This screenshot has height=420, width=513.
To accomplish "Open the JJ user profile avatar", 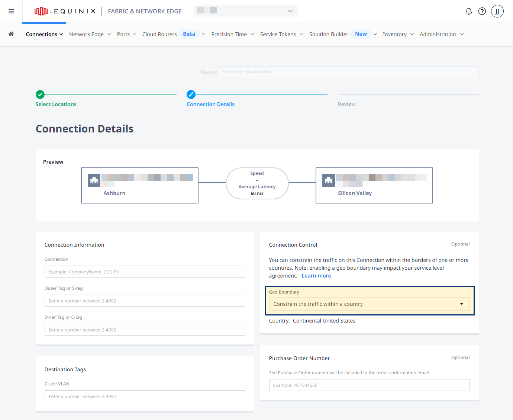I will 497,11.
